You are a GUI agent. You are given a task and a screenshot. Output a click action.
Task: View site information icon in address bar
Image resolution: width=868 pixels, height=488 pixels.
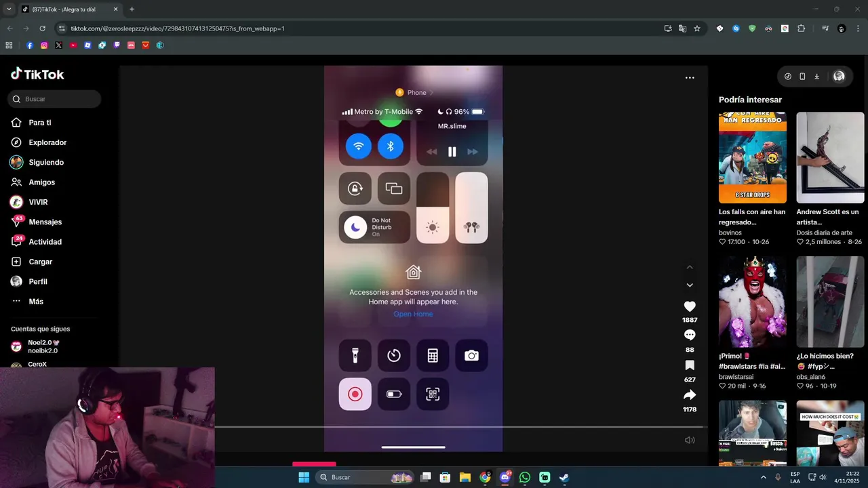(x=62, y=28)
